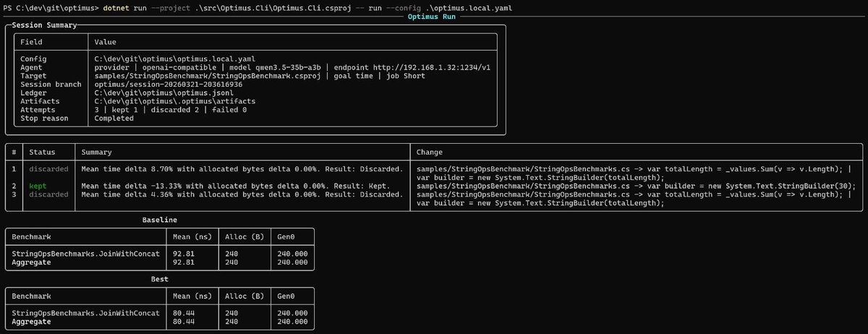Click the 'Agent' field label
The height and width of the screenshot is (334, 868).
(33, 67)
